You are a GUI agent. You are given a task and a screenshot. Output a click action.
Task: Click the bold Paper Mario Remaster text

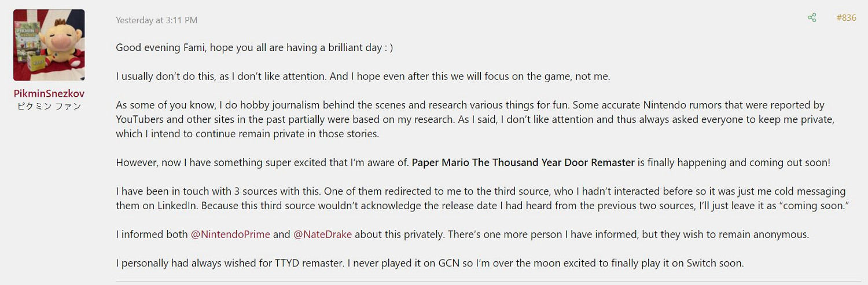[x=523, y=163]
